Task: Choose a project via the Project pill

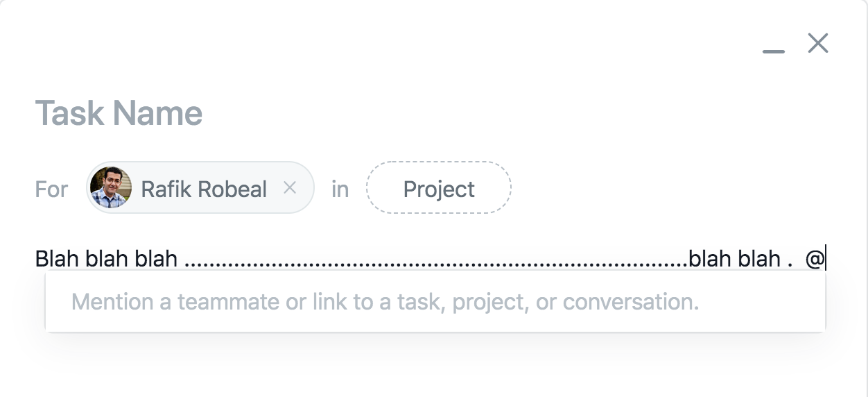Action: tap(439, 187)
